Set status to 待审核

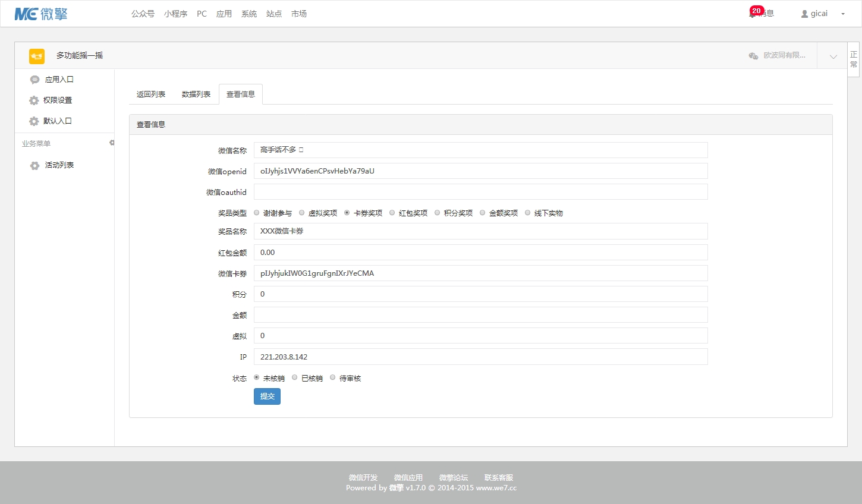(x=333, y=377)
